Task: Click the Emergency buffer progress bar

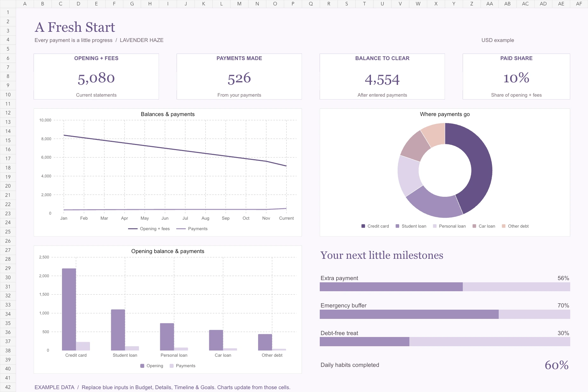Action: pyautogui.click(x=445, y=314)
